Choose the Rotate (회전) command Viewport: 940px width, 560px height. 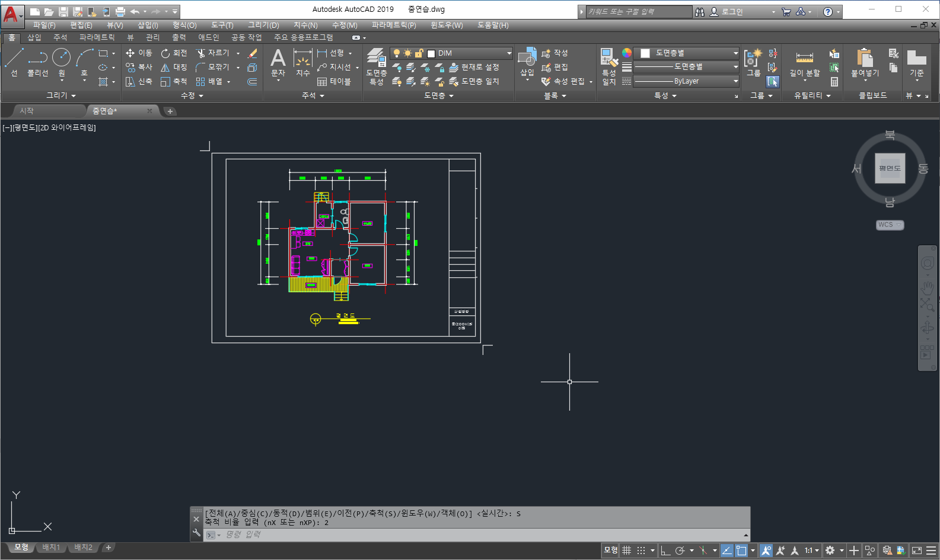click(174, 53)
